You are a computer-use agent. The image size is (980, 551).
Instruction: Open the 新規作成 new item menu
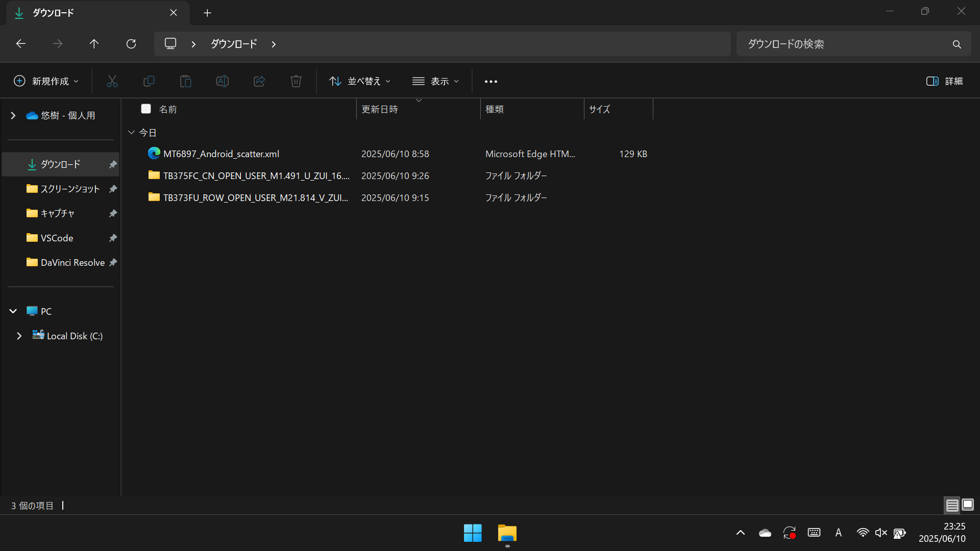[46, 81]
